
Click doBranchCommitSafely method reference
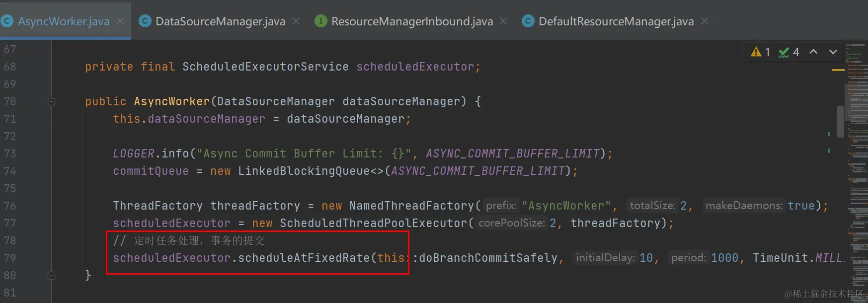pos(488,258)
